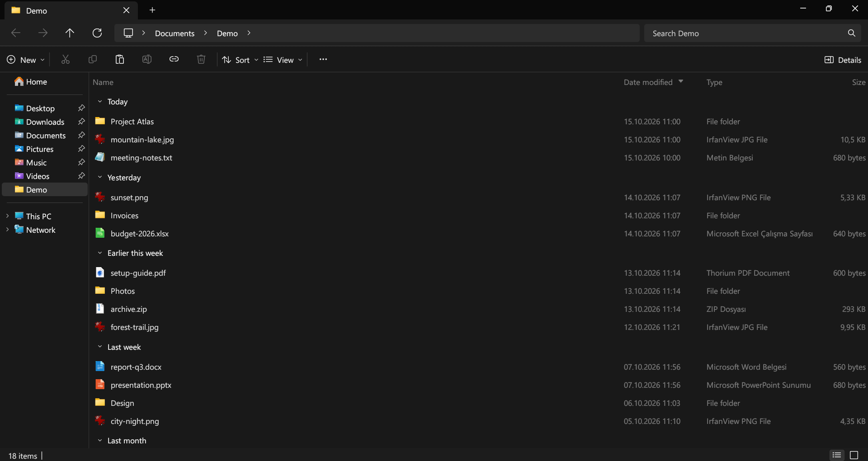Select presentation.pptx file
868x461 pixels.
tap(141, 385)
